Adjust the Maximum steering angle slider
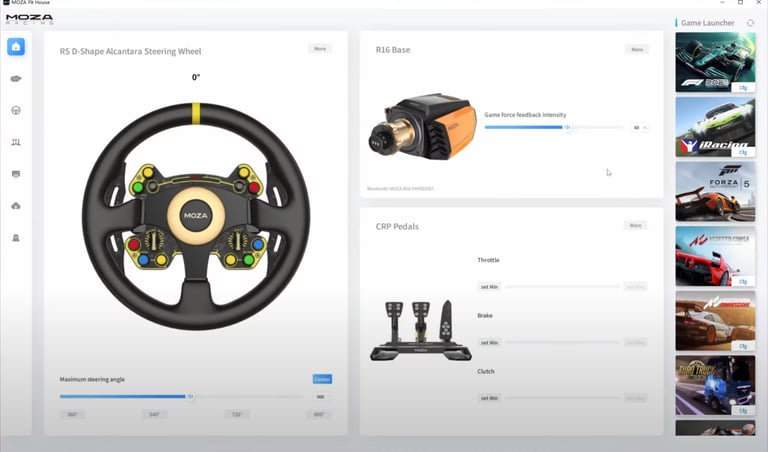This screenshot has width=768, height=452. pyautogui.click(x=181, y=397)
